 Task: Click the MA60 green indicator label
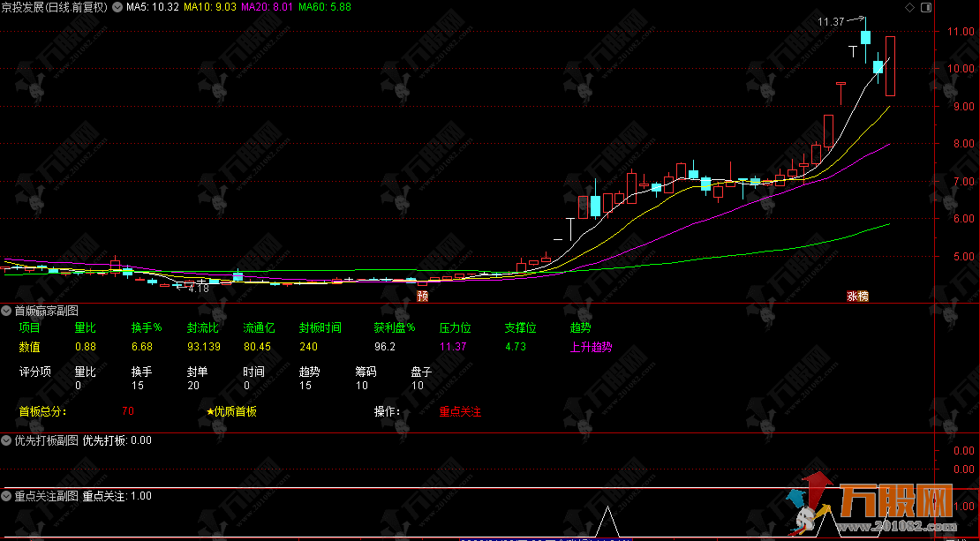pos(325,7)
